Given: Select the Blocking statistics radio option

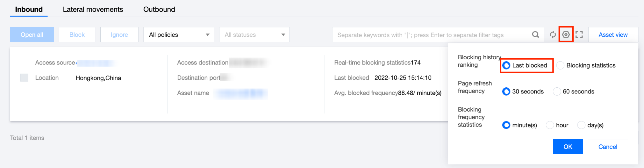Looking at the screenshot, I should pyautogui.click(x=560, y=65).
